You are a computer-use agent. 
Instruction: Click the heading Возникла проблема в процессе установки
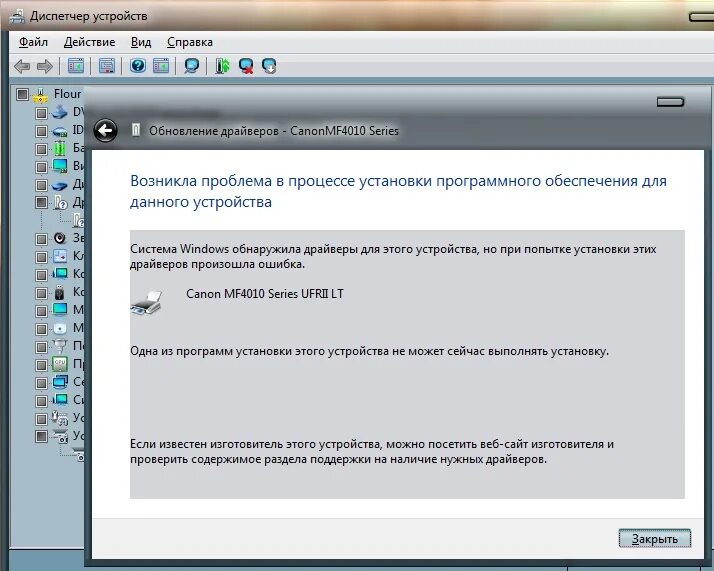point(398,191)
